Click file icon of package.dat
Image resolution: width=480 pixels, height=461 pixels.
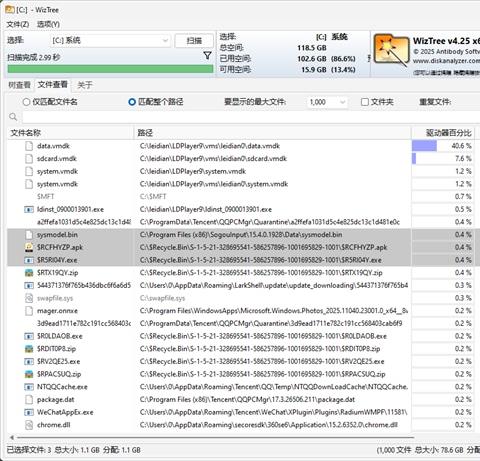(29, 399)
